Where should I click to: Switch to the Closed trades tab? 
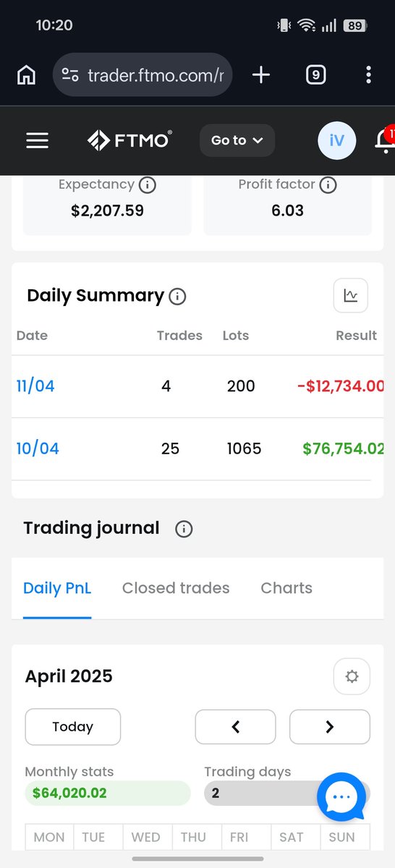tap(176, 588)
